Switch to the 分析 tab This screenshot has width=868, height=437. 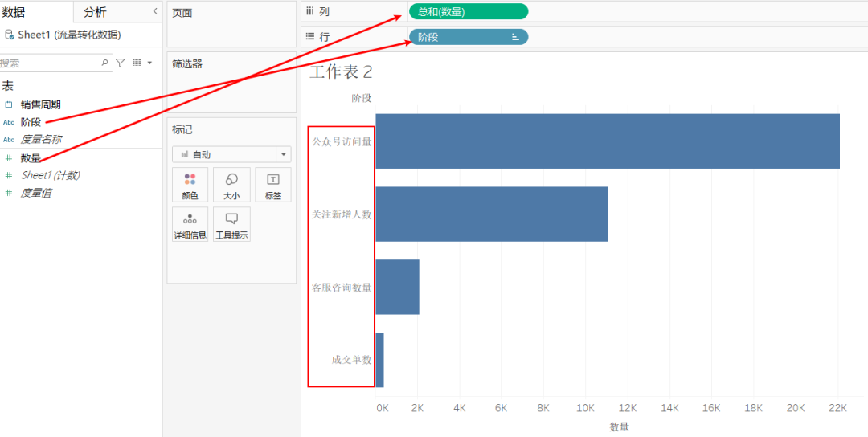pos(95,12)
